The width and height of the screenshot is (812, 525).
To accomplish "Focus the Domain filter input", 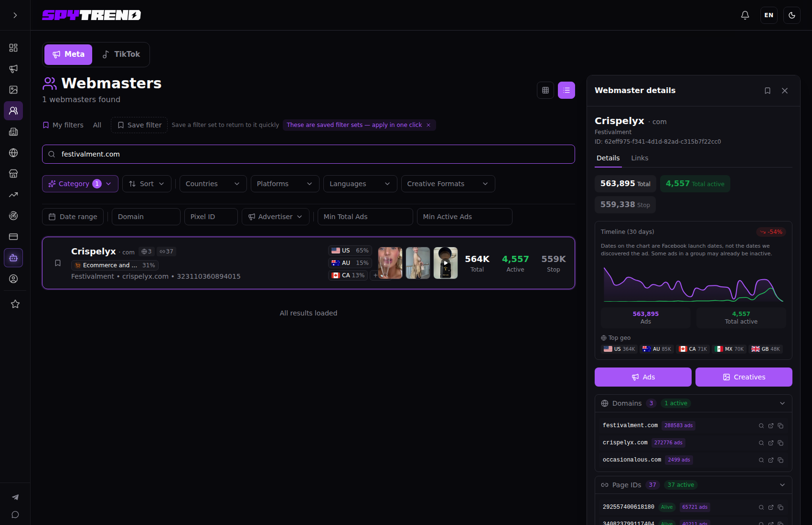I will coord(146,217).
